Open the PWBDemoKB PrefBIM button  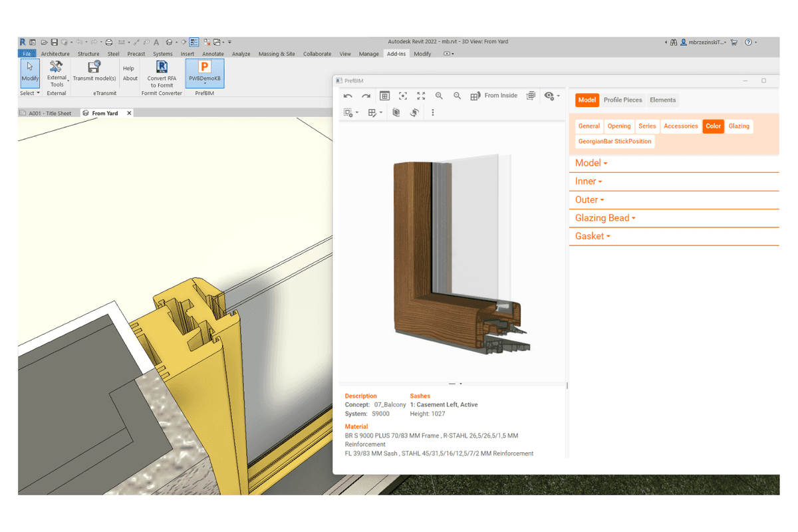205,73
